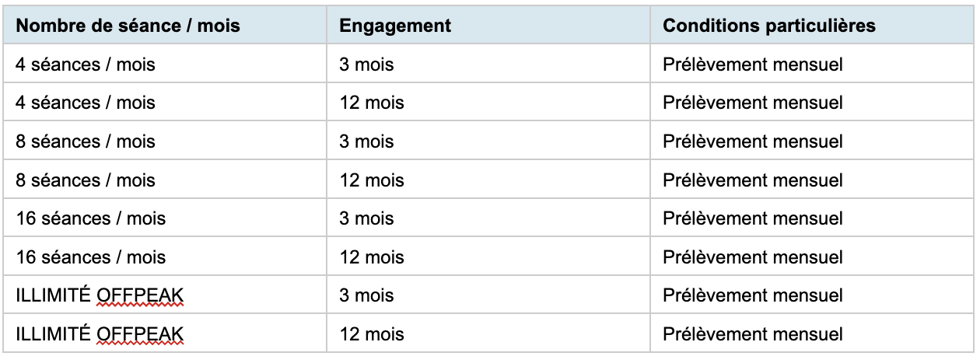Viewport: 980px width, 356px height.
Task: Click 'ILLIMITÉ OFFPEAK' cell with 3 mois engagement
Action: pos(166,295)
